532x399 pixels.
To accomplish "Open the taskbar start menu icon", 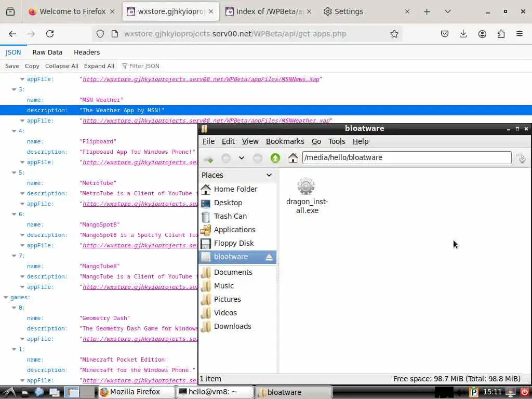I will click(9, 392).
